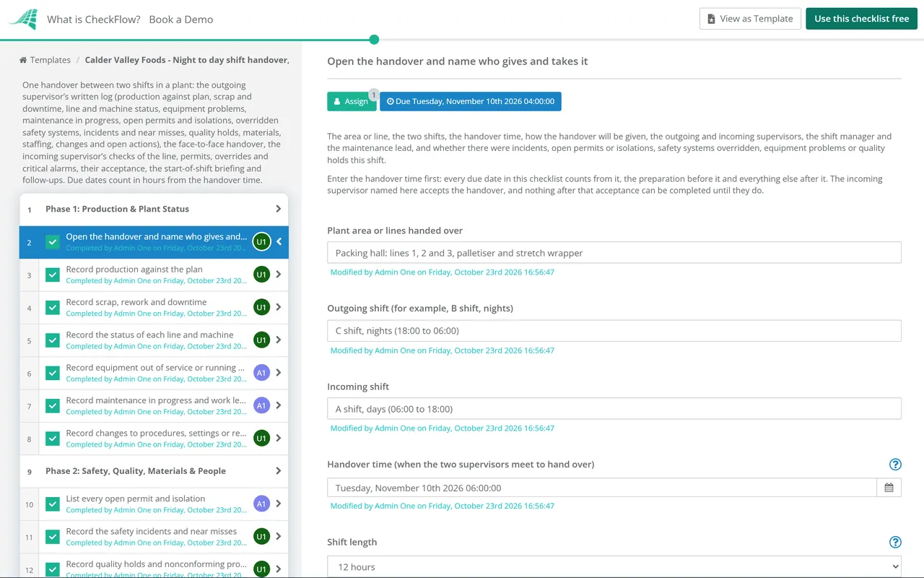This screenshot has width=924, height=578.
Task: Click the Due Tuesday, November 10th button
Action: [x=471, y=101]
